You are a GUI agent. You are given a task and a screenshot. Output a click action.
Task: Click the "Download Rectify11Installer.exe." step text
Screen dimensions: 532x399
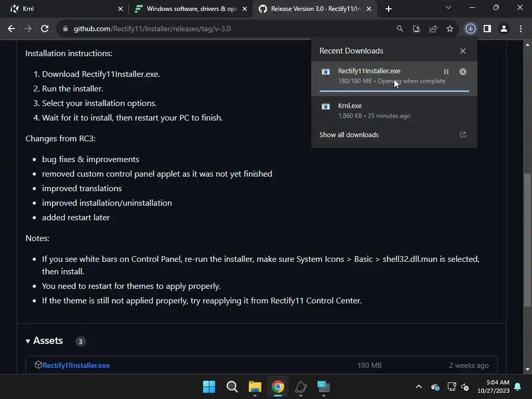pyautogui.click(x=101, y=74)
